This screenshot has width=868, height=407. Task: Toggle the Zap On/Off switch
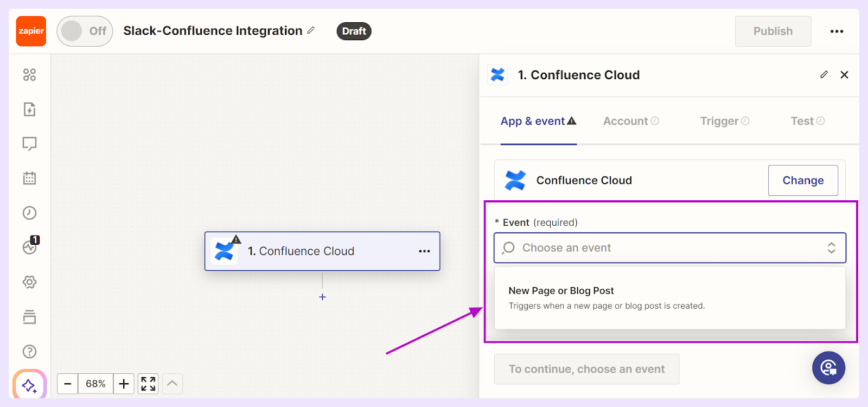[x=85, y=31]
